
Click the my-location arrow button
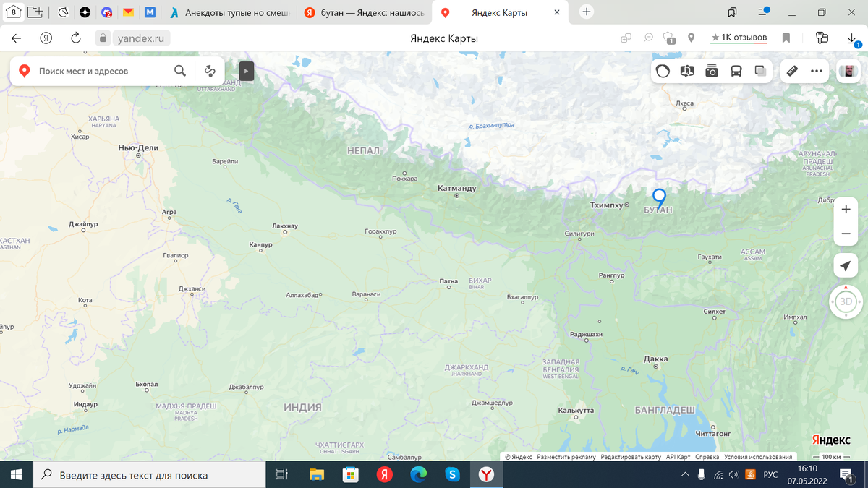pyautogui.click(x=846, y=267)
